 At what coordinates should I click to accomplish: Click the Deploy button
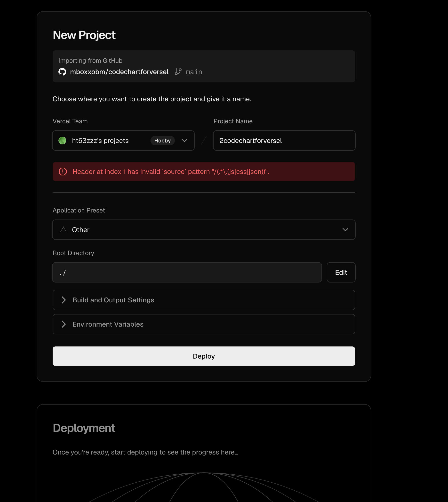pos(204,356)
